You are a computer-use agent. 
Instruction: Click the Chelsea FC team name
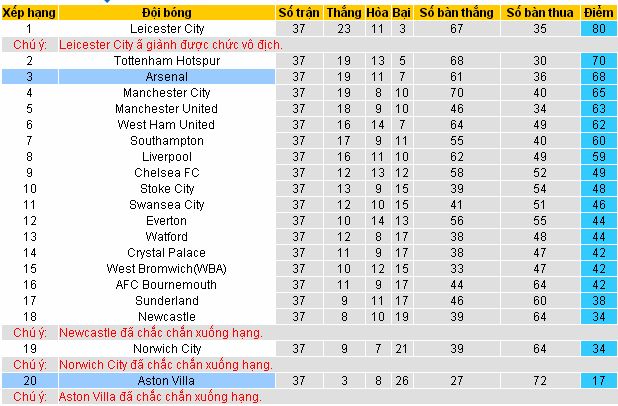pos(166,173)
